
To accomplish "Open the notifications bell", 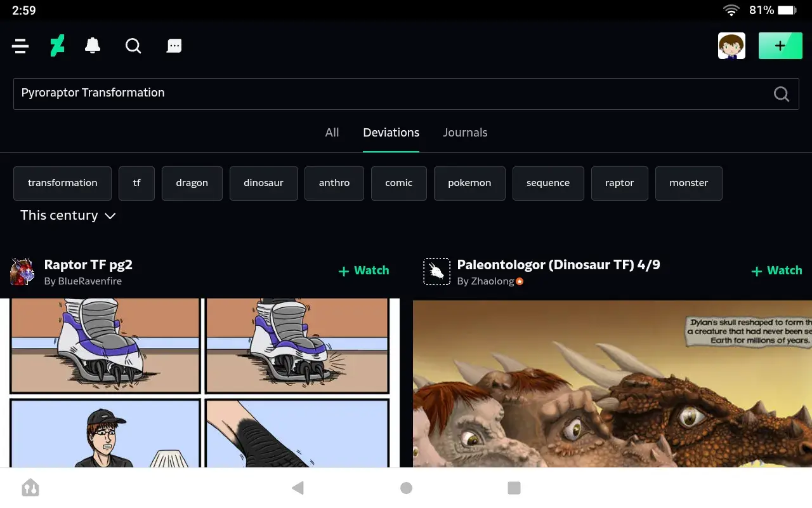I will click(x=93, y=46).
